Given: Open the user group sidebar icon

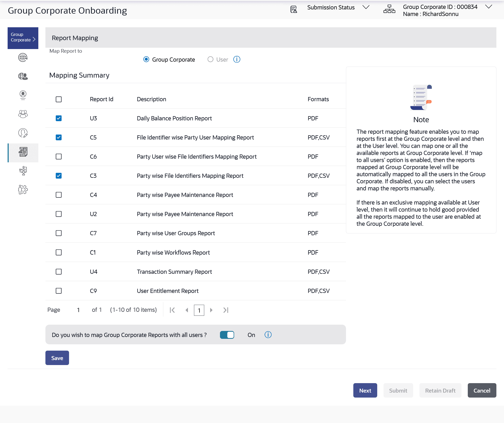Looking at the screenshot, I should 23,114.
